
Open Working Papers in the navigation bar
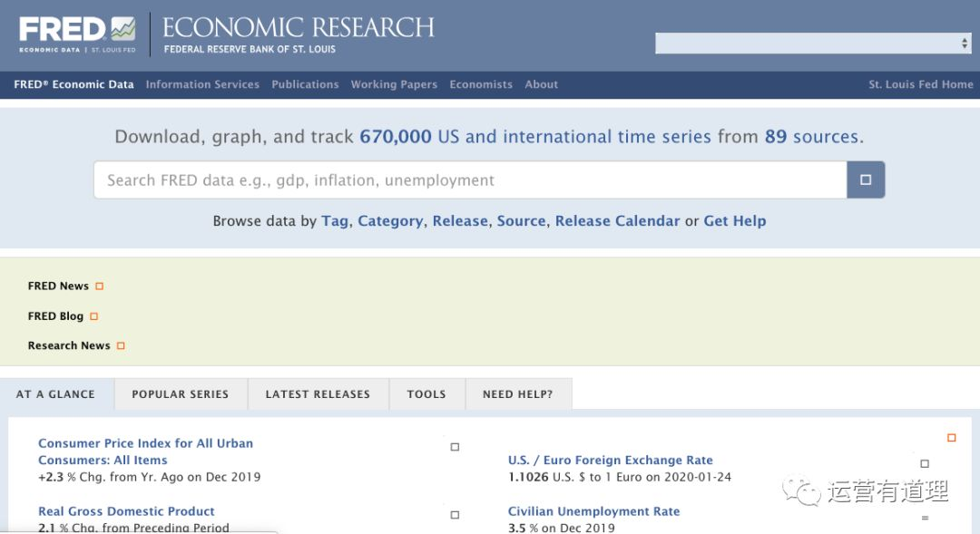[394, 84]
